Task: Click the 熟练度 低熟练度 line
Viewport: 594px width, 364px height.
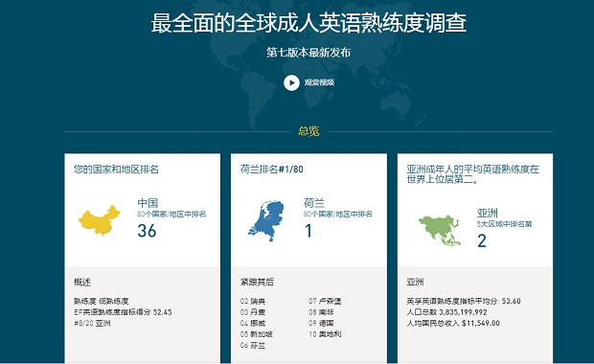Action: [102, 301]
